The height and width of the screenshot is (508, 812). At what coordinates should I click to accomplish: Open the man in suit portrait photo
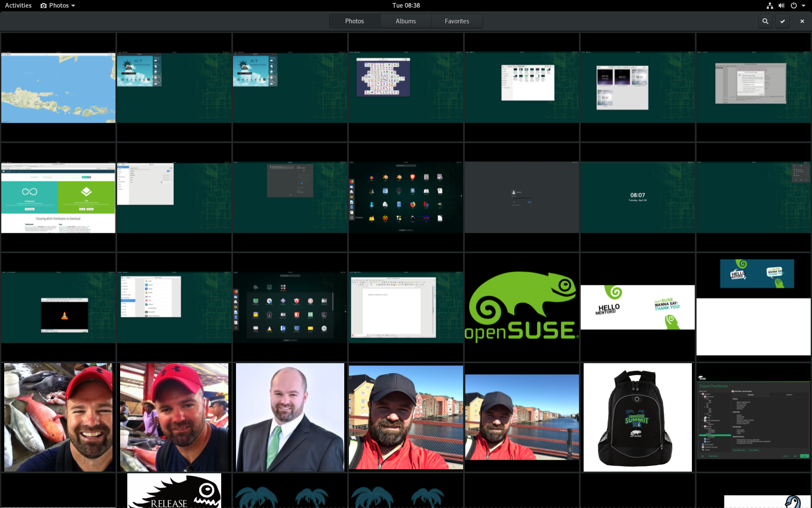tap(290, 417)
